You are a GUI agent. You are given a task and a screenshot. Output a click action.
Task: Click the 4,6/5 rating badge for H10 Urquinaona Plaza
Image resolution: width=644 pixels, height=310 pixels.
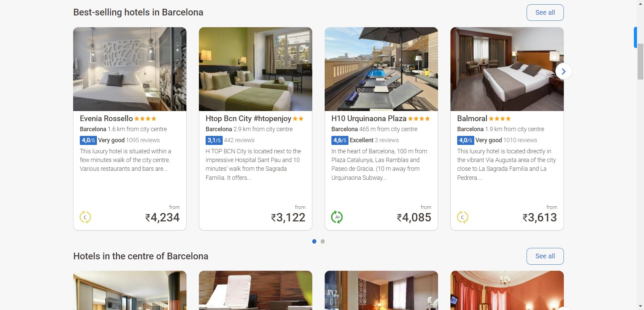(340, 140)
